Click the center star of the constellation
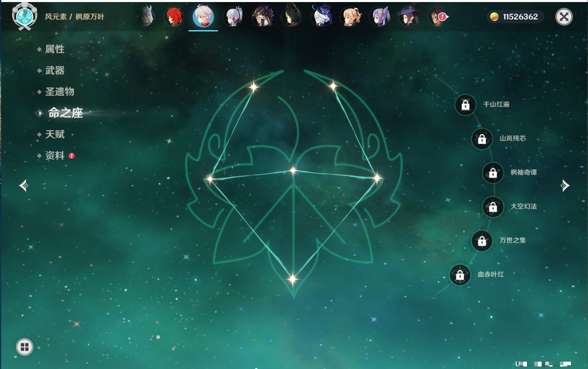The width and height of the screenshot is (588, 369). pos(293,170)
